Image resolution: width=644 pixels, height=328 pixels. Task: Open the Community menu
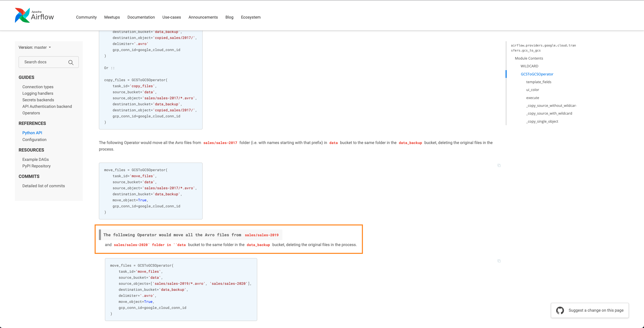[x=86, y=17]
